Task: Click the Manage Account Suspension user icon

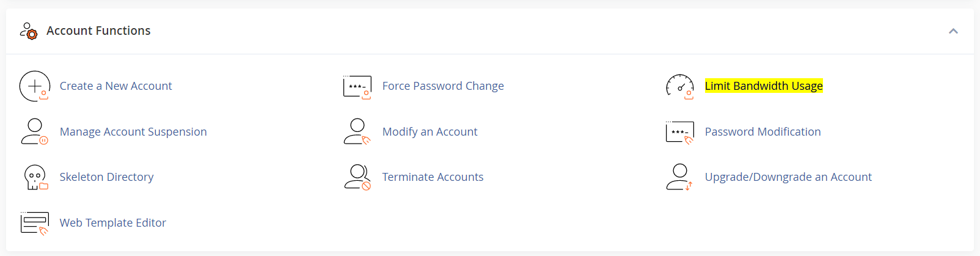Action: click(x=35, y=131)
